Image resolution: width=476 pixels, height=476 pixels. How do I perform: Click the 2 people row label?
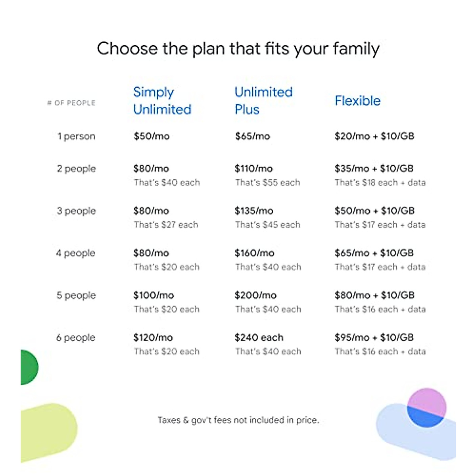tap(77, 169)
